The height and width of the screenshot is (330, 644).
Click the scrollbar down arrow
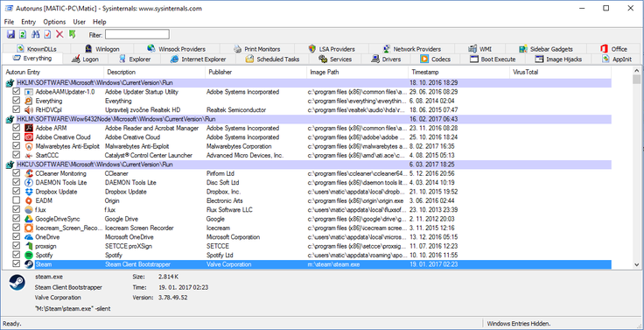coord(637,264)
